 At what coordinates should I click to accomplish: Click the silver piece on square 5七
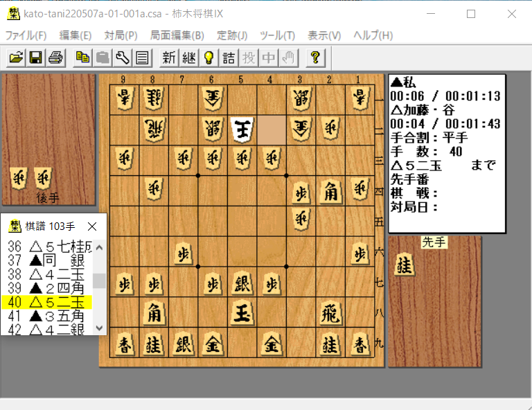[x=242, y=283]
